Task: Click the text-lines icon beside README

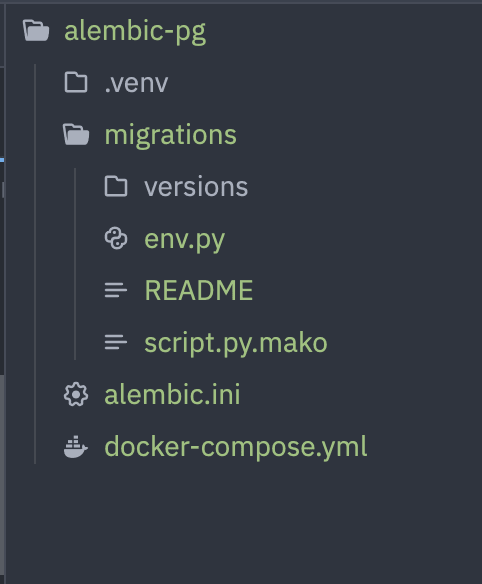Action: (x=116, y=291)
